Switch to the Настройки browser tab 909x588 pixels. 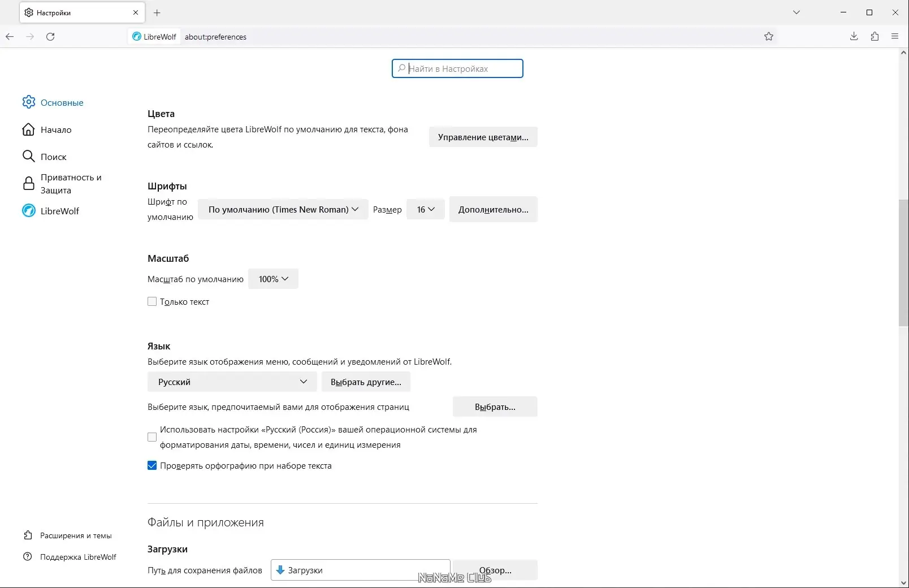(x=82, y=12)
